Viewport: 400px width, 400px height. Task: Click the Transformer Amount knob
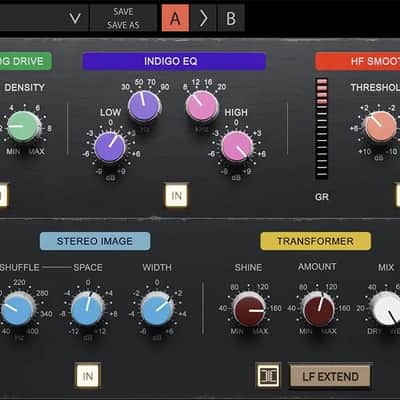[318, 309]
